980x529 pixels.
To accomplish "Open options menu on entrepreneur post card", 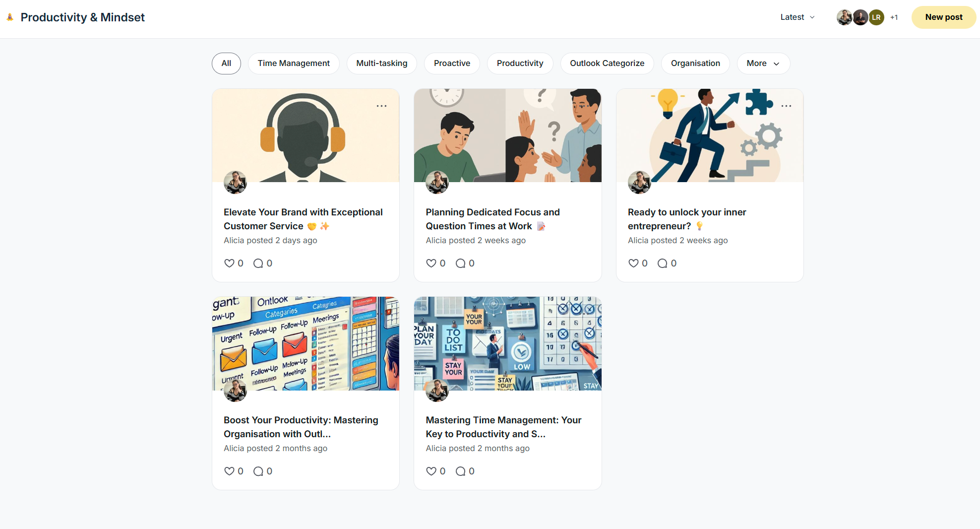I will [786, 106].
